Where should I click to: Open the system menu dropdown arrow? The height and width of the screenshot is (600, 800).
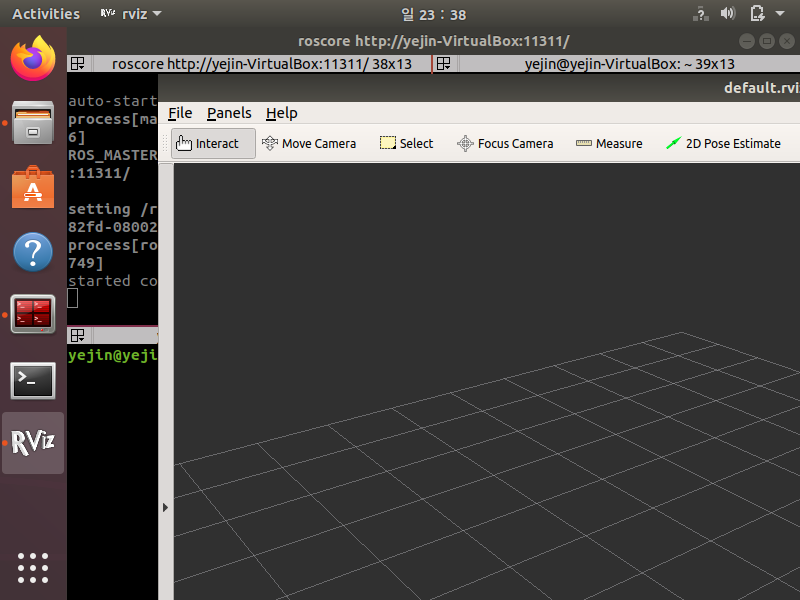point(780,13)
